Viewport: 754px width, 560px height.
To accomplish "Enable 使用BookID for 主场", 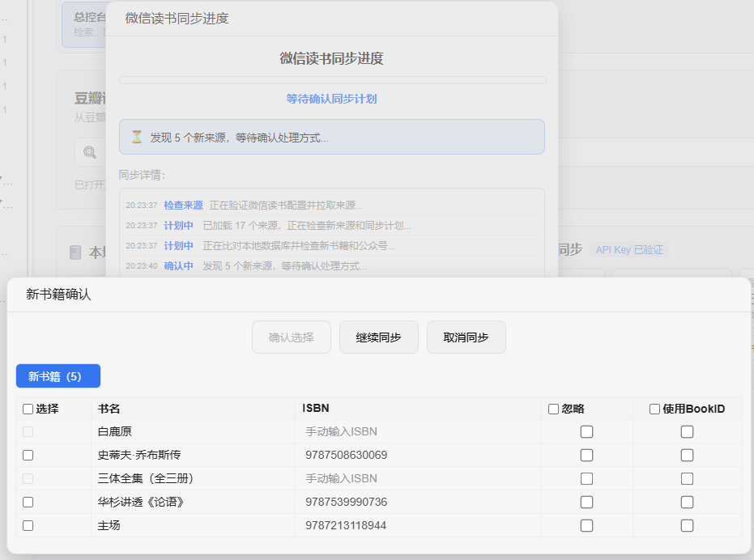I will point(687,526).
